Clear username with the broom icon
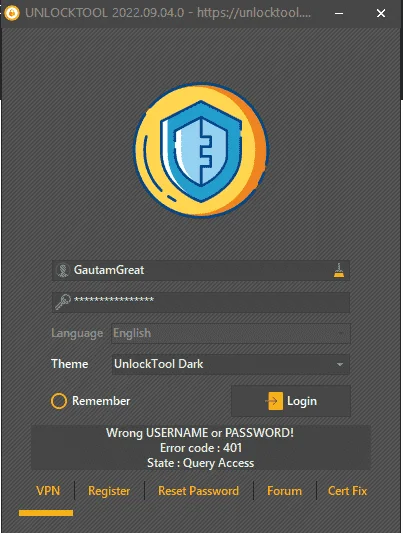 [339, 270]
